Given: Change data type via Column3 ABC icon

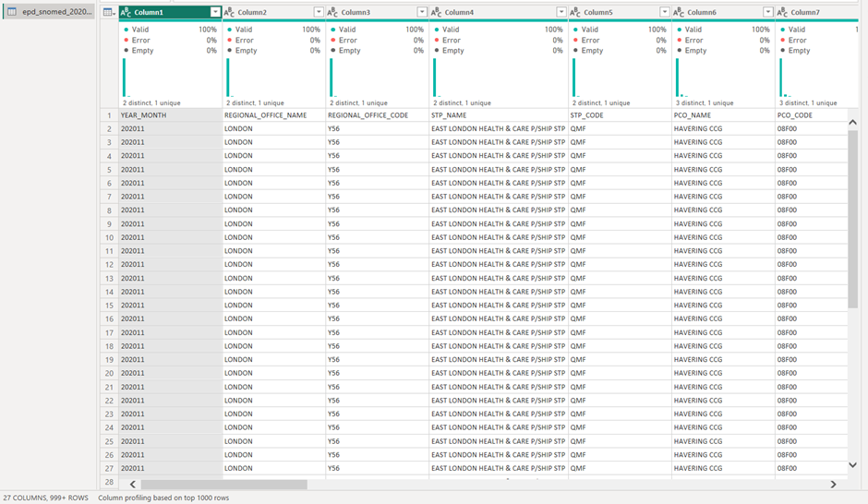Looking at the screenshot, I should [332, 12].
